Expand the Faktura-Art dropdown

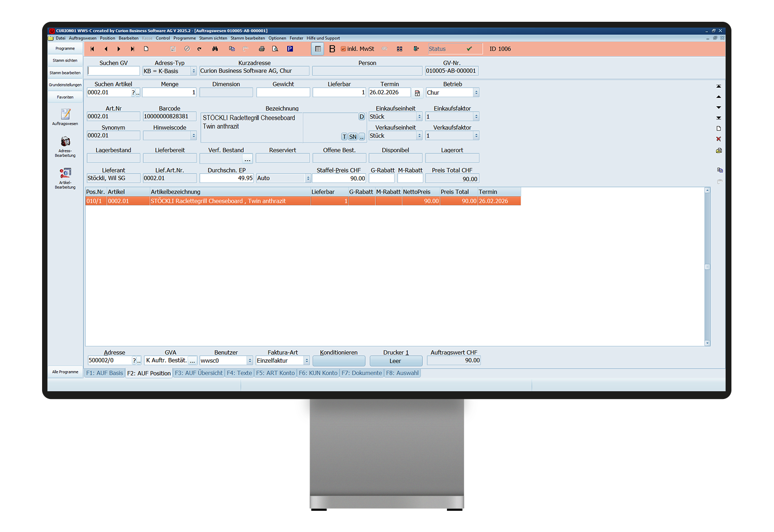click(x=307, y=361)
